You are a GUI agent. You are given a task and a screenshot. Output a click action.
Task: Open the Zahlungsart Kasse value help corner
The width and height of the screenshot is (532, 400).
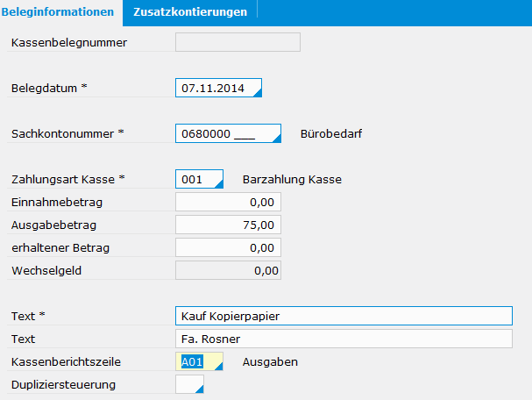pos(219,184)
